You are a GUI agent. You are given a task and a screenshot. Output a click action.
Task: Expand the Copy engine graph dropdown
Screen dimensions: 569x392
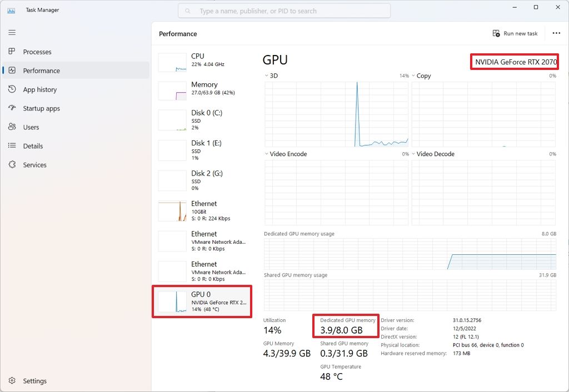click(413, 76)
